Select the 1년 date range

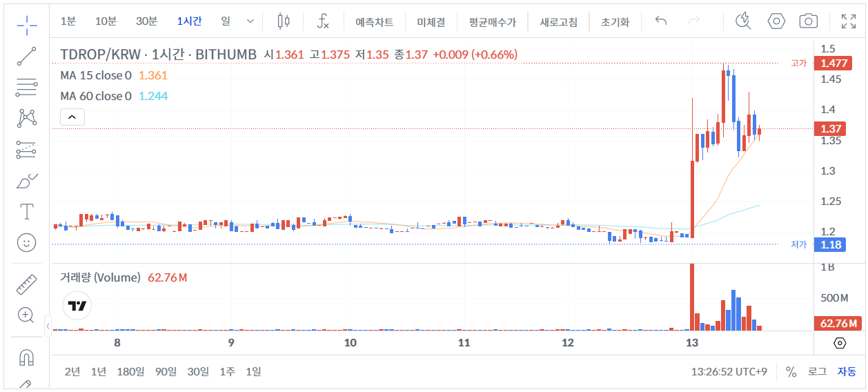[99, 371]
